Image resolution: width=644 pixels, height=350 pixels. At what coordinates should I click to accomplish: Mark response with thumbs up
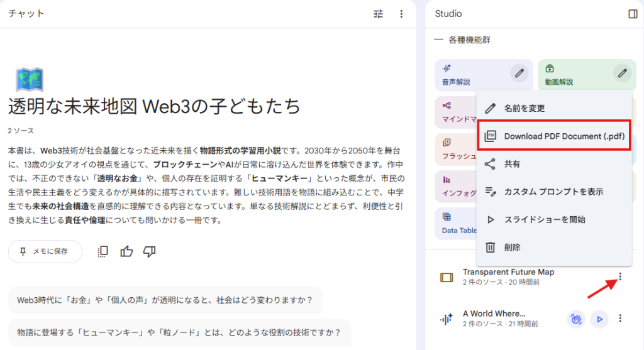pyautogui.click(x=126, y=251)
